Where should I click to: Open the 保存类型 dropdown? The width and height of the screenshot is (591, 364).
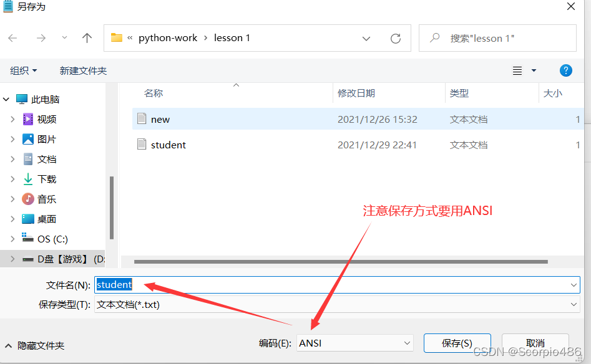tap(337, 305)
